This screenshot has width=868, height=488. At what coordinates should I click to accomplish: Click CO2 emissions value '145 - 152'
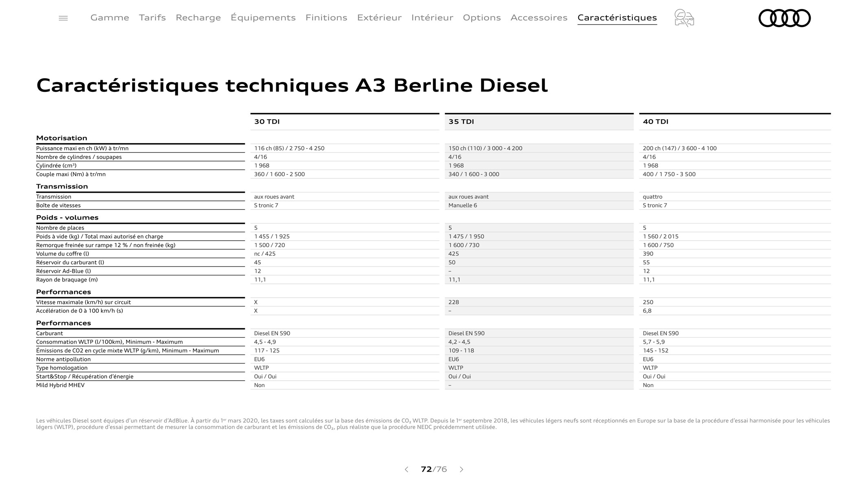click(x=655, y=351)
